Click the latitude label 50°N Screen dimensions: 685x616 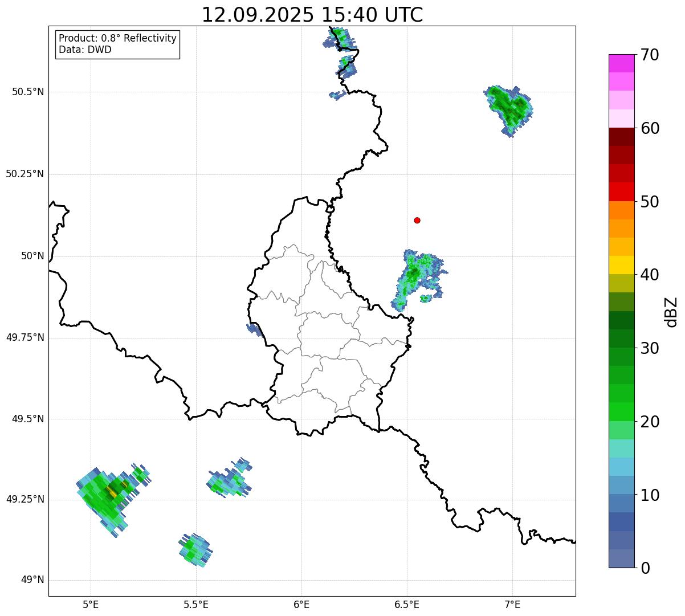click(32, 256)
